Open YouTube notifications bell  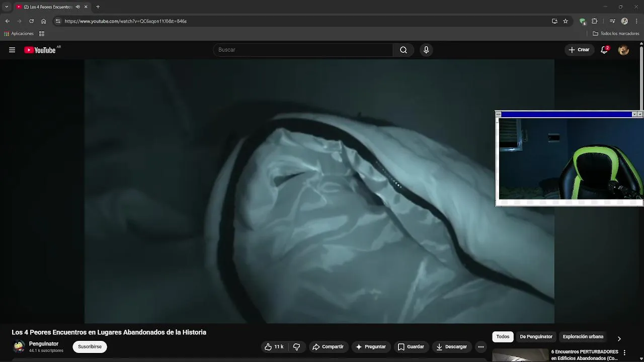[x=605, y=50]
